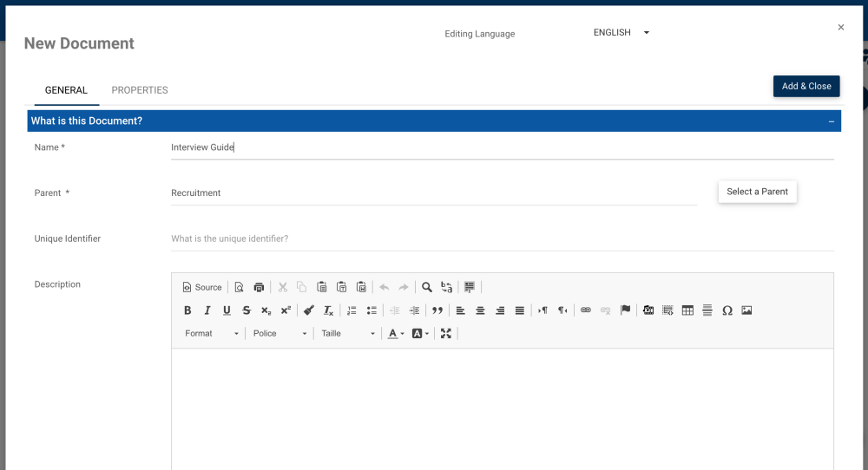Toggle Block Quote formatting
This screenshot has width=868, height=470.
(437, 310)
